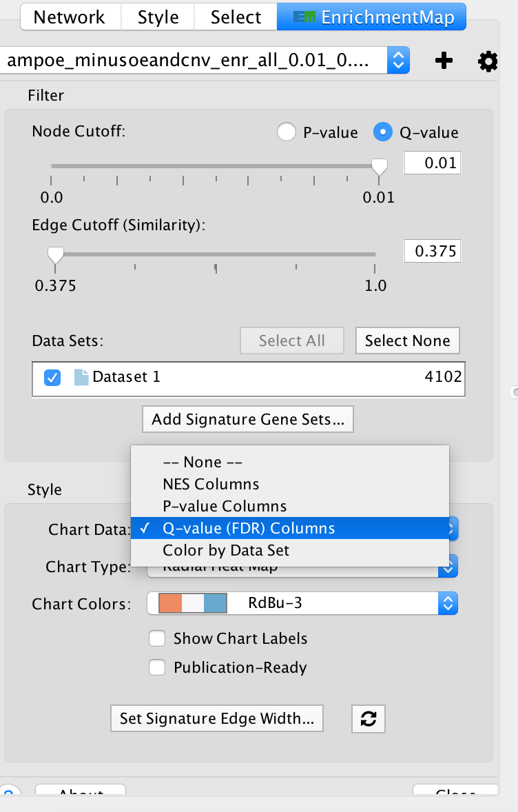This screenshot has width=518, height=812.
Task: Enable Show Chart Labels
Action: [157, 638]
